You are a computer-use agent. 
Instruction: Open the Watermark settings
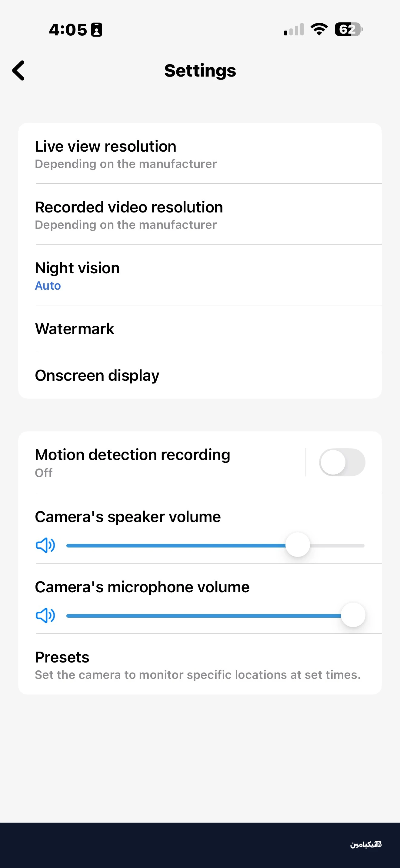point(200,329)
